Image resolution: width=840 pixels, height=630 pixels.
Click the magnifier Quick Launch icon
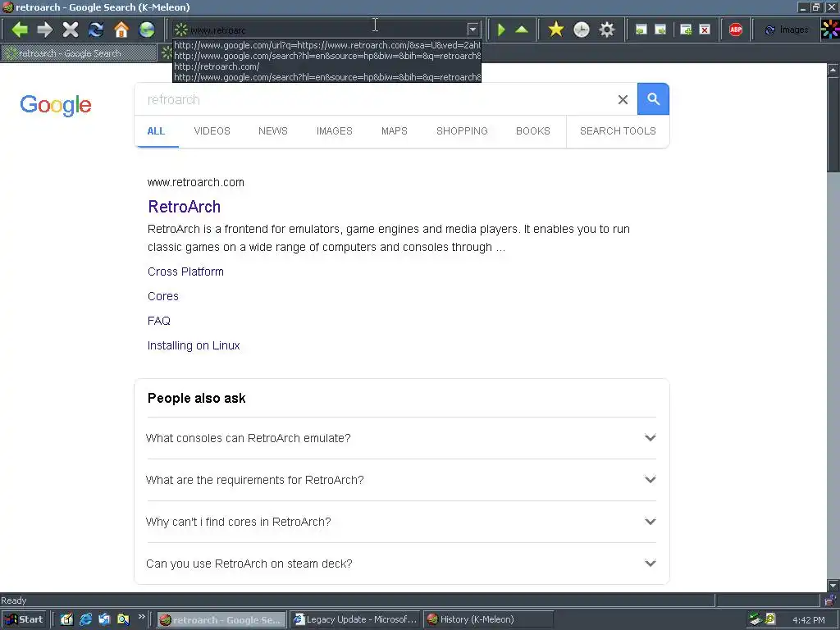(x=123, y=620)
